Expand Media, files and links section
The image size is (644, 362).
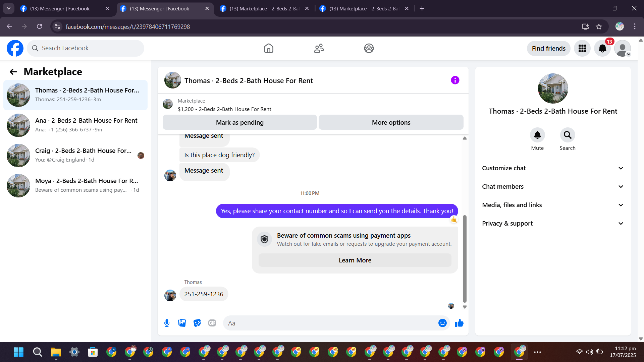[x=553, y=205]
